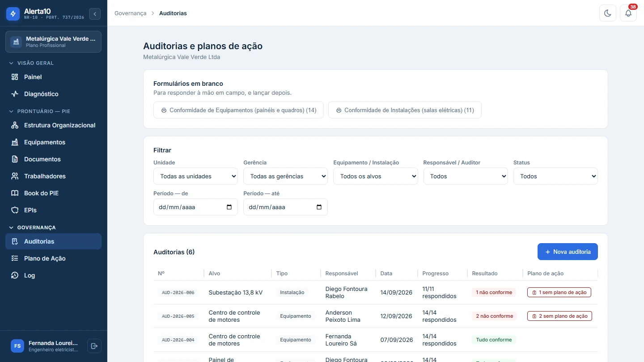Open the Gerência filter dropdown
Viewport: 644px width, 362px height.
click(x=285, y=176)
